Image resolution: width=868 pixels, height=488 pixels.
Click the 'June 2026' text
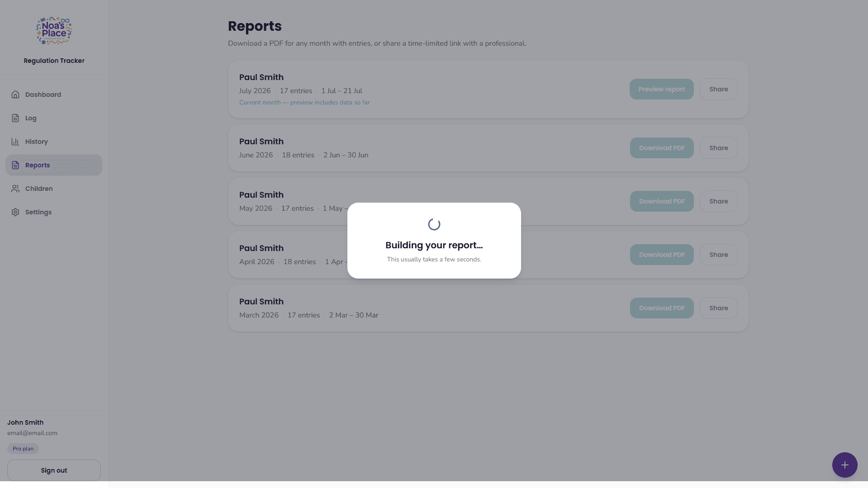pyautogui.click(x=256, y=155)
